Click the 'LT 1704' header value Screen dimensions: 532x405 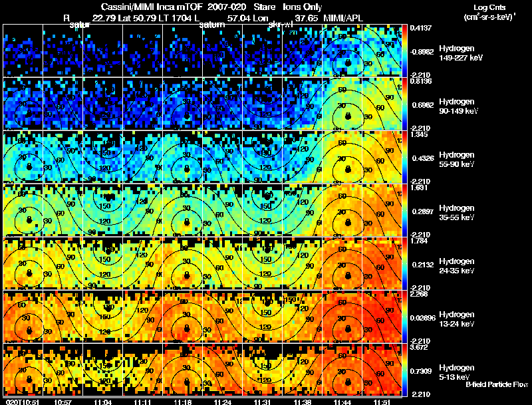pos(176,18)
